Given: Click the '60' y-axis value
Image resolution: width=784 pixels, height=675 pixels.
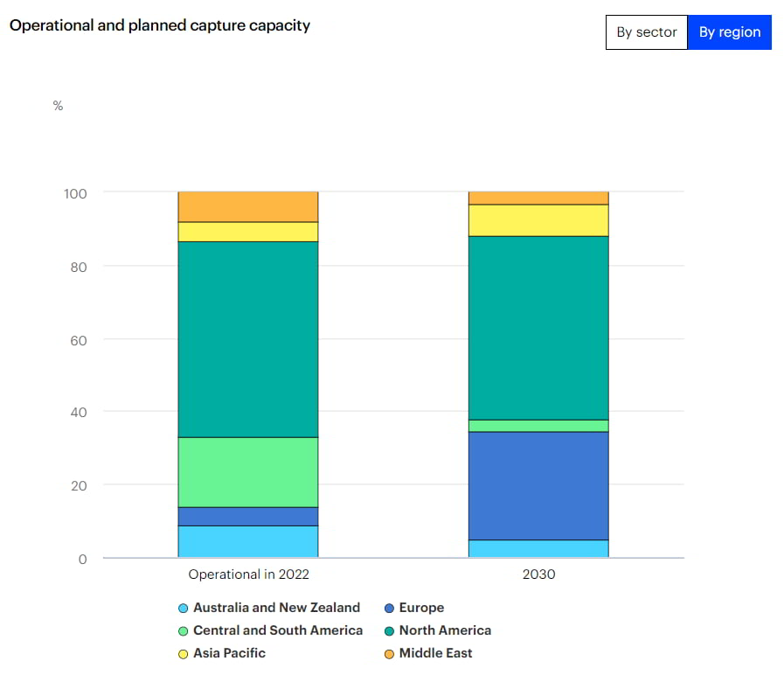Looking at the screenshot, I should pyautogui.click(x=79, y=341).
